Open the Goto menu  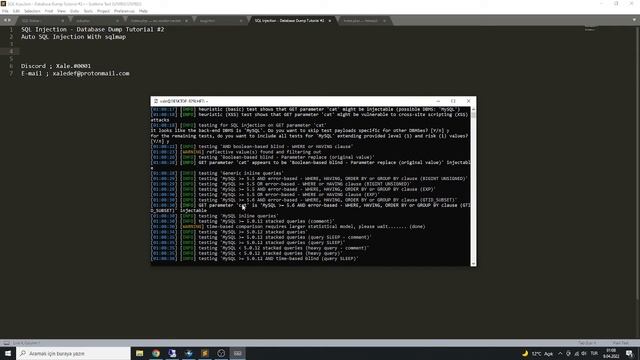(x=75, y=11)
